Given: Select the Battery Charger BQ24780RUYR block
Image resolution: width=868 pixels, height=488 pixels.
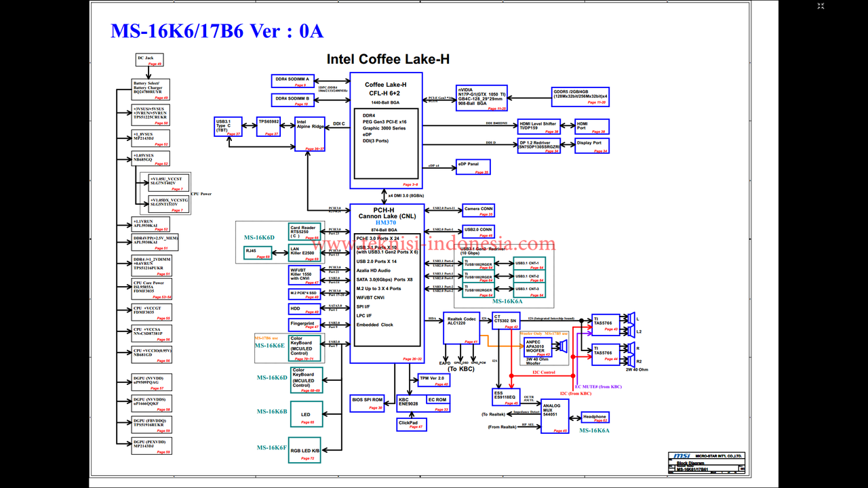Looking at the screenshot, I should [150, 90].
